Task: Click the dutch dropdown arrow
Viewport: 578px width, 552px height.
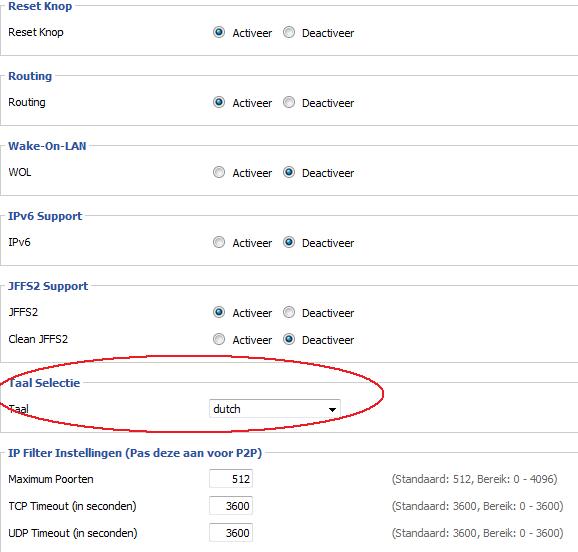Action: click(332, 409)
